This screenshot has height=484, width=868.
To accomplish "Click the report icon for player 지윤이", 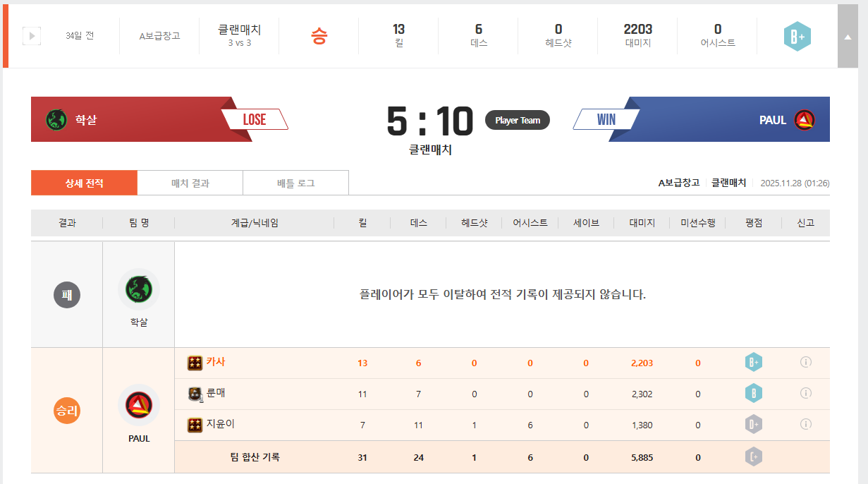I will tap(806, 424).
